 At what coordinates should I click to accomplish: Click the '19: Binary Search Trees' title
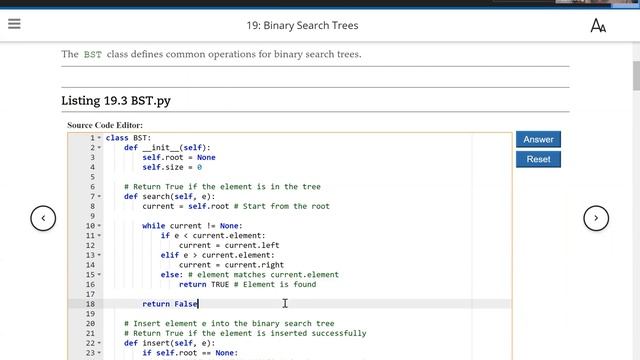pyautogui.click(x=302, y=25)
